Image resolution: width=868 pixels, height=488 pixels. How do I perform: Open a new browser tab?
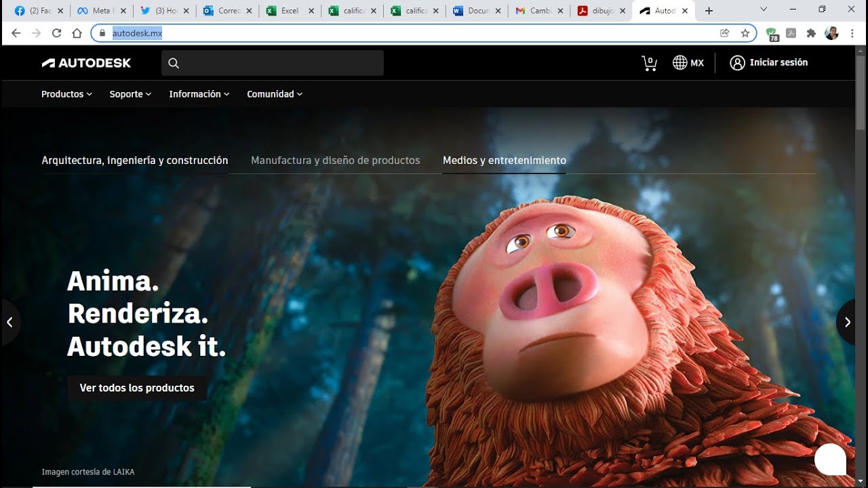(x=709, y=11)
